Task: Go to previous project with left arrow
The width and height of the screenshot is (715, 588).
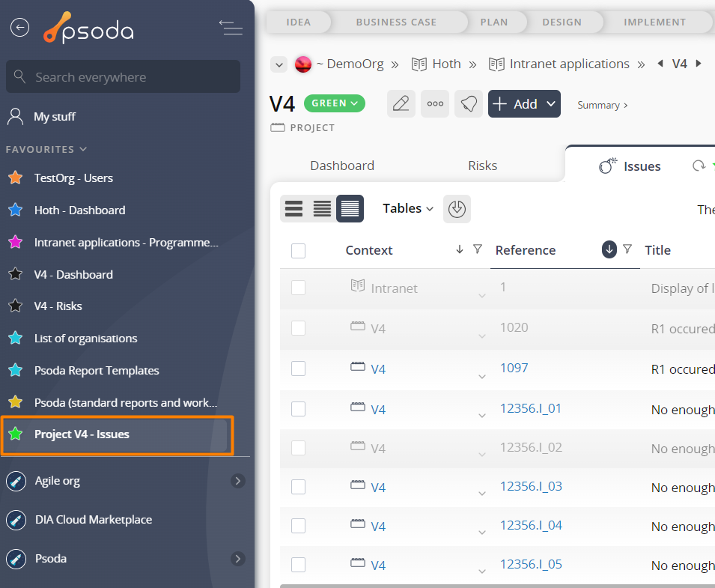Action: (660, 64)
